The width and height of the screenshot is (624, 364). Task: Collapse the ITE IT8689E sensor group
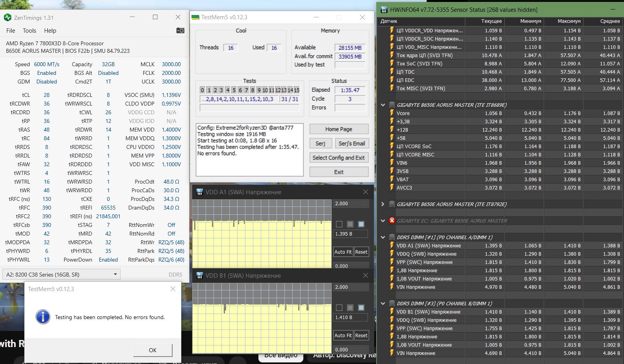point(383,105)
